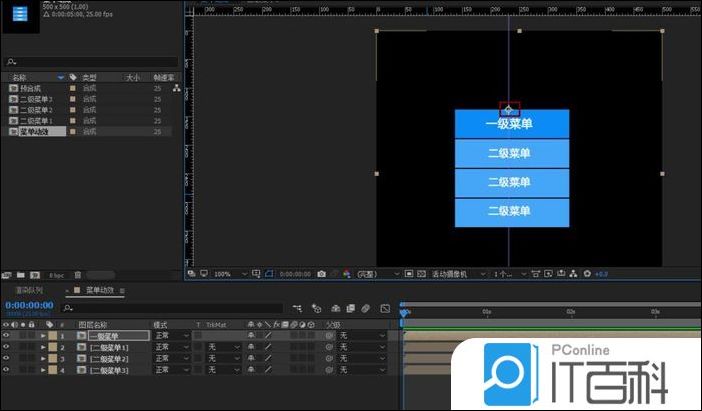The height and width of the screenshot is (411, 702).
Task: Hide layer 1 一级菜单 with eye toggle
Action: pyautogui.click(x=6, y=336)
